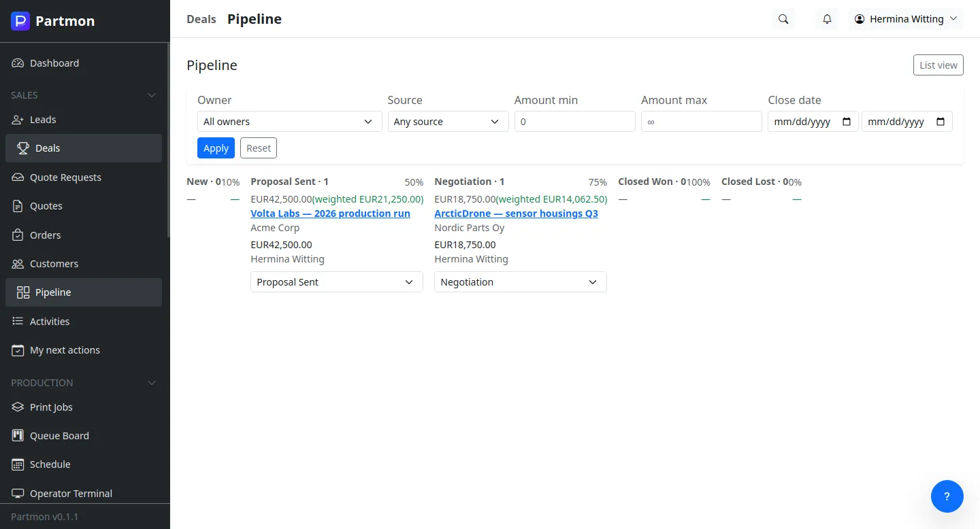
Task: Click weighted EUR21,250.00 amount
Action: [x=368, y=199]
